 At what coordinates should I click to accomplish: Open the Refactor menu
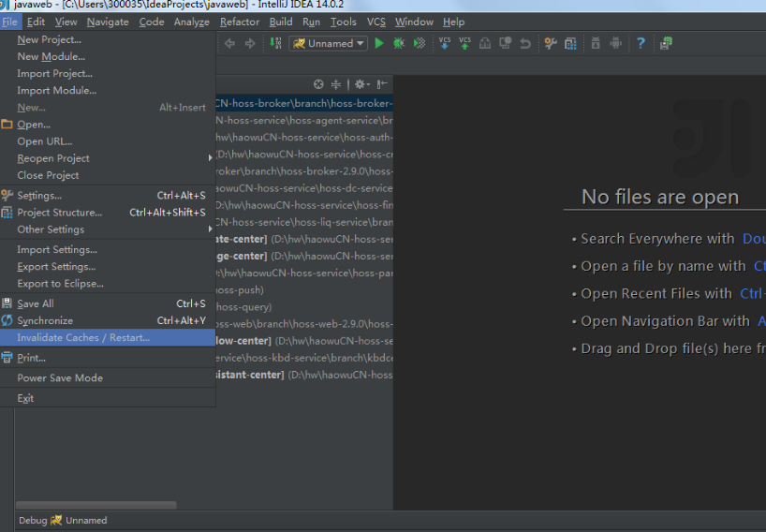click(x=240, y=22)
